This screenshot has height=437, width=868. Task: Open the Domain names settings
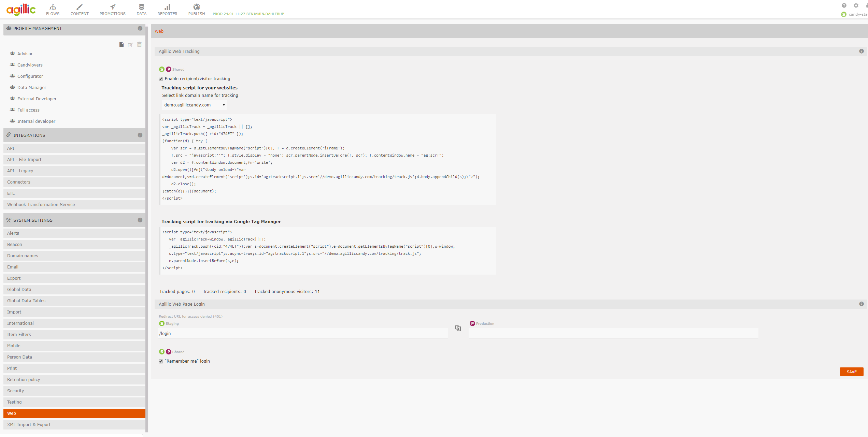point(23,256)
